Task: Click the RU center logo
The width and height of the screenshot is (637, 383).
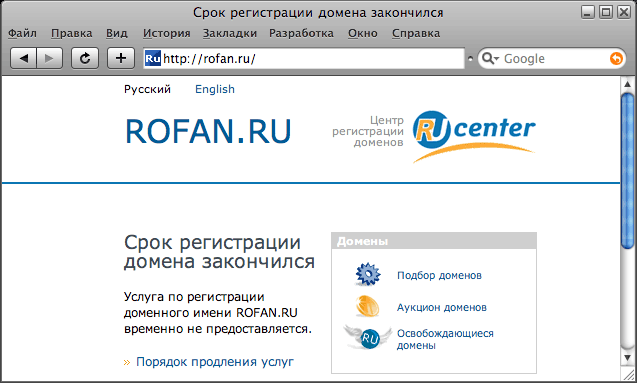Action: 474,136
